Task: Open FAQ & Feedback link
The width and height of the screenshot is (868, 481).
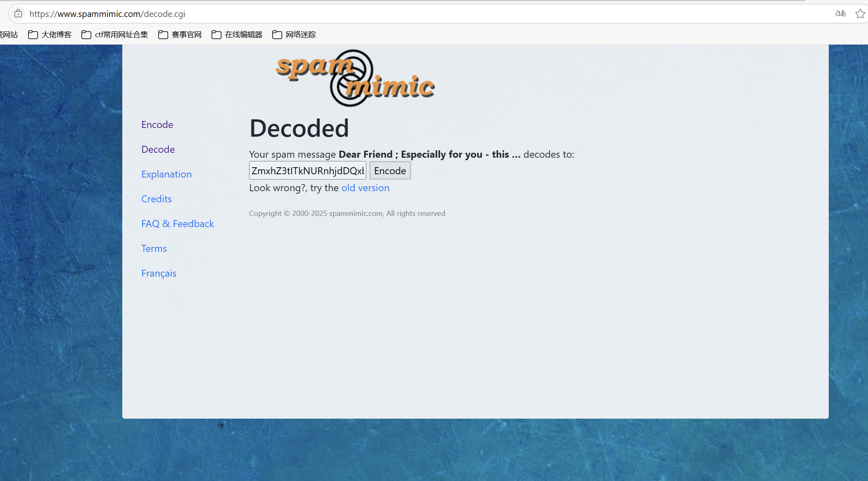Action: [178, 224]
